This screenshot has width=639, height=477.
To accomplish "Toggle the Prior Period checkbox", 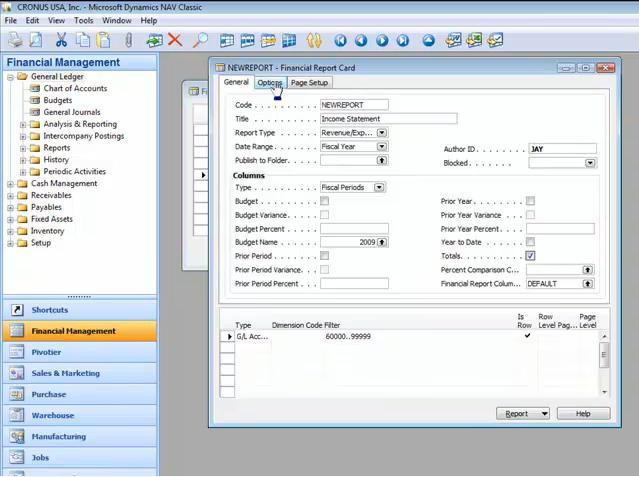I will click(x=324, y=256).
